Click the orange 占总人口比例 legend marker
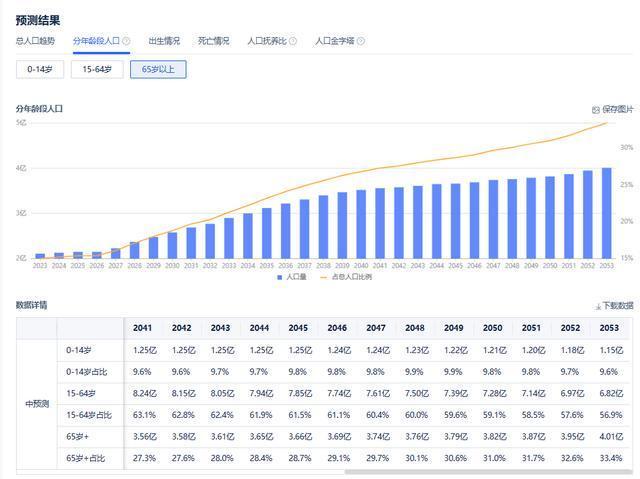 pos(322,276)
